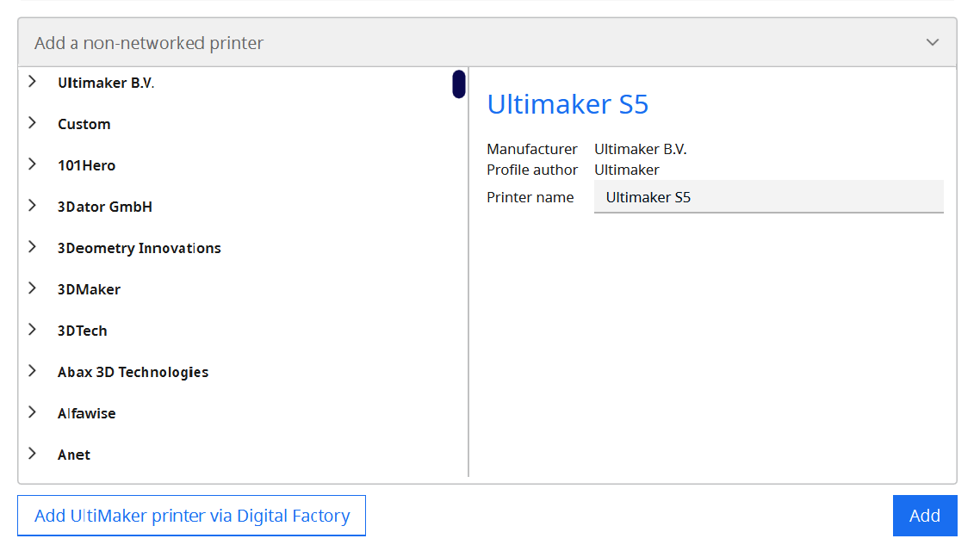Select the 101Hero manufacturer label
The image size is (980, 557).
coord(86,165)
